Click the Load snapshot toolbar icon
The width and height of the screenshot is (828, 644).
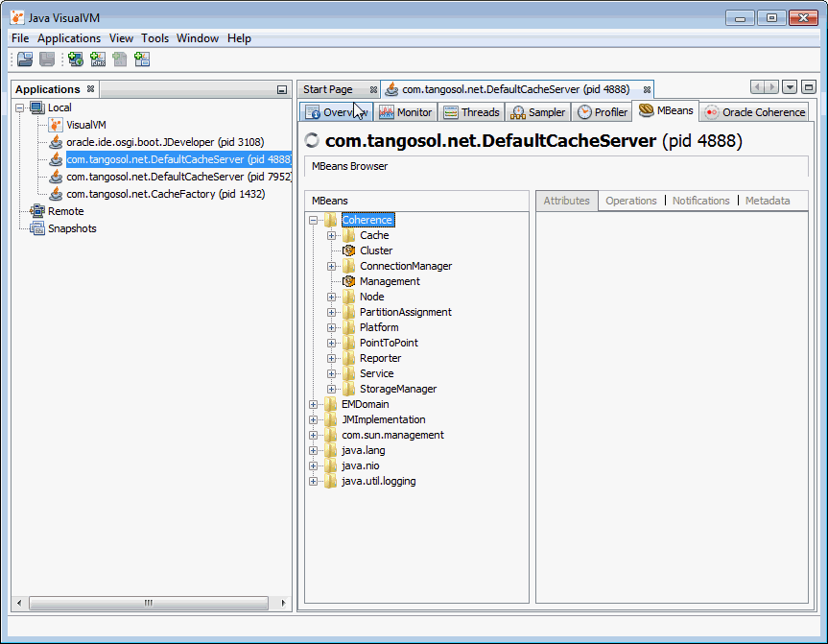pyautogui.click(x=25, y=60)
